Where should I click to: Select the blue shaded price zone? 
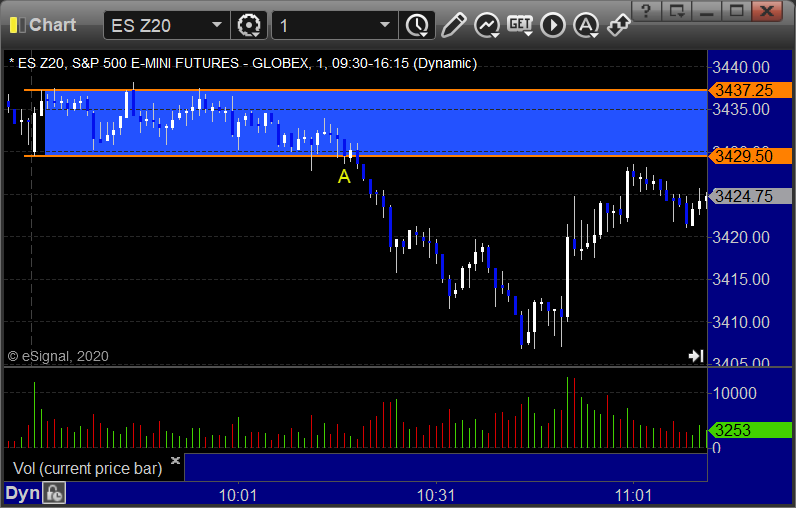[376, 123]
